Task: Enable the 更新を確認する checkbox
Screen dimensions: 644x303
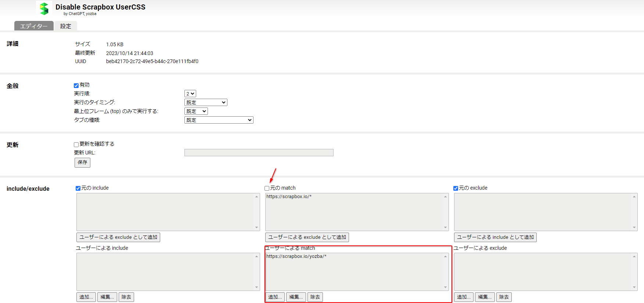Action: click(76, 145)
